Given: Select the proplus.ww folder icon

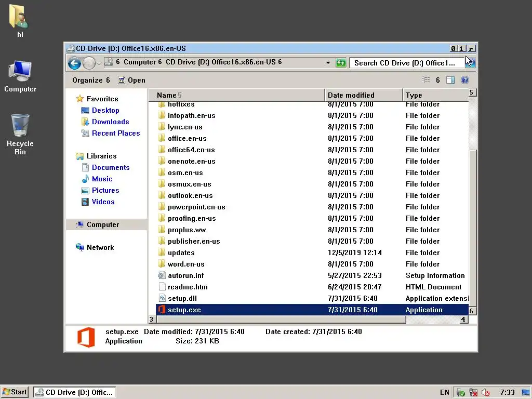Looking at the screenshot, I should (162, 230).
